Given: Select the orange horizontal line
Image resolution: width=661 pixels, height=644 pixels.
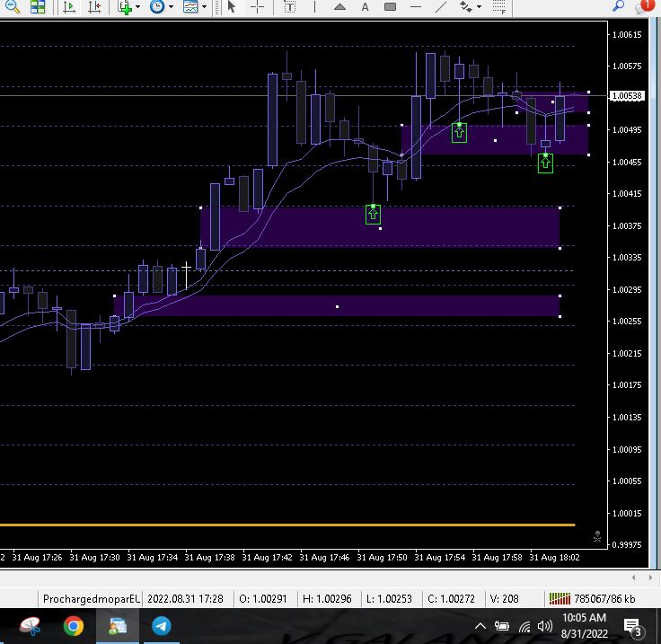Looking at the screenshot, I should click(x=287, y=525).
